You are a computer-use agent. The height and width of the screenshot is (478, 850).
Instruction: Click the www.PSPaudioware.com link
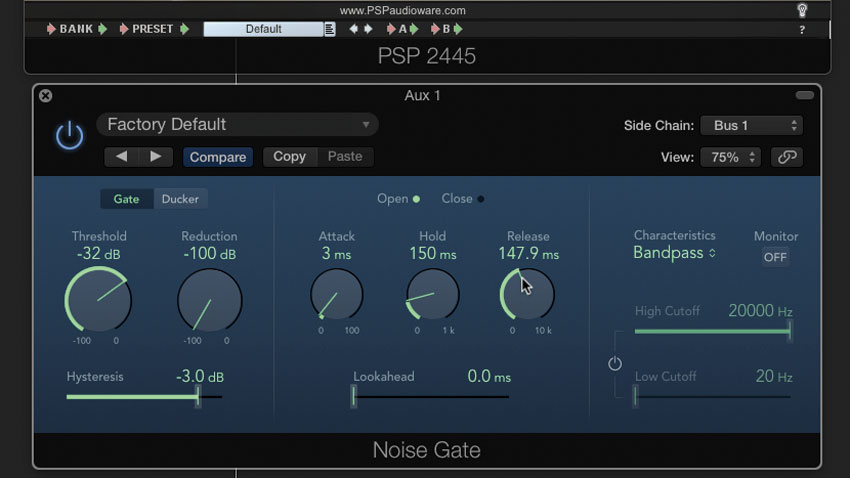402,10
